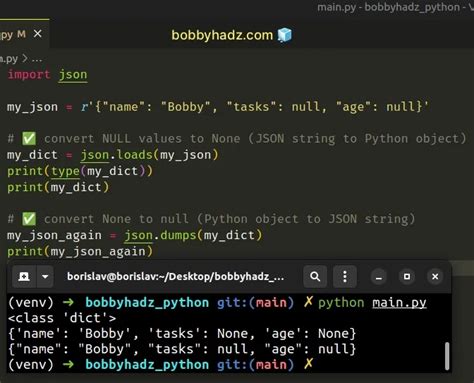Image resolution: width=474 pixels, height=383 pixels.
Task: Click the breadcrumb ellipsis after main.py
Action: point(37,59)
